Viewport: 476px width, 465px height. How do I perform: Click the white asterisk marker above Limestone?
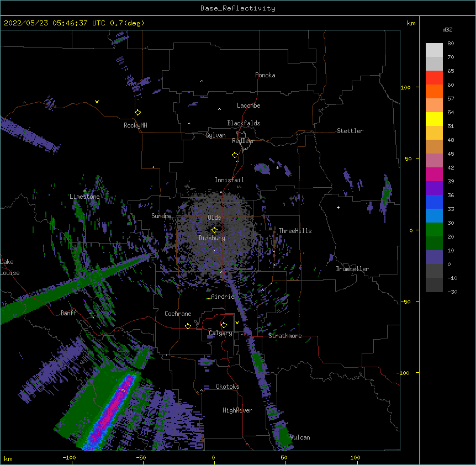pyautogui.click(x=84, y=191)
